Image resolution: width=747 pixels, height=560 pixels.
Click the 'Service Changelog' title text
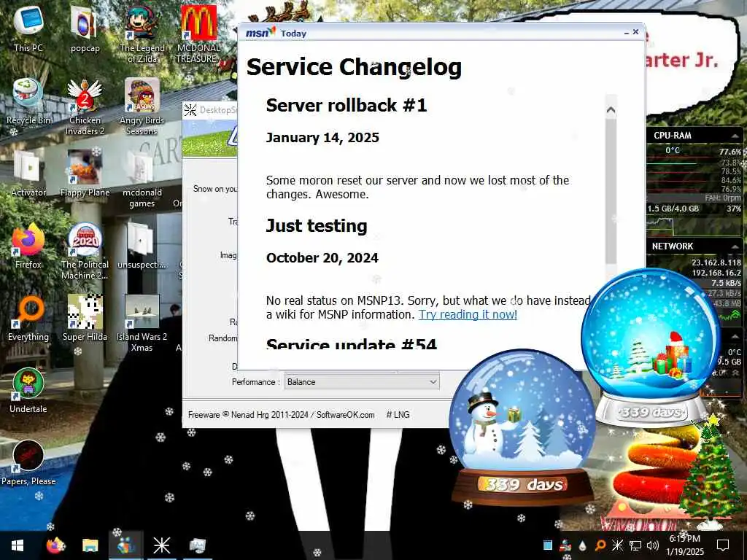click(354, 66)
